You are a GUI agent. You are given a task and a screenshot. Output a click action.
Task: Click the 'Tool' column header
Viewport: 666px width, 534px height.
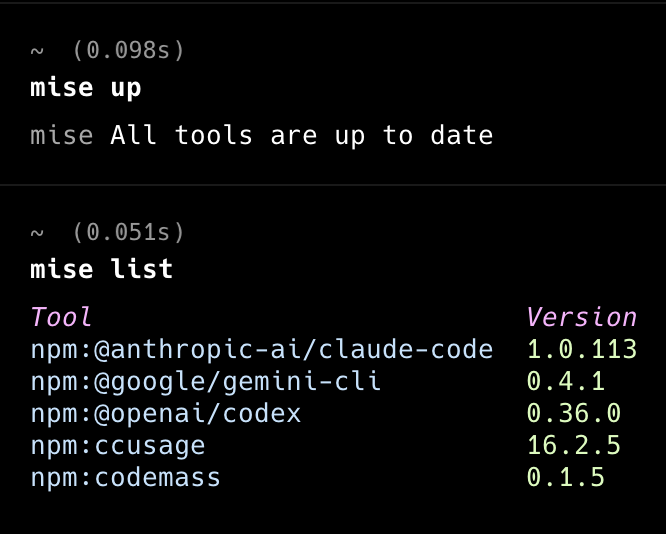61,317
